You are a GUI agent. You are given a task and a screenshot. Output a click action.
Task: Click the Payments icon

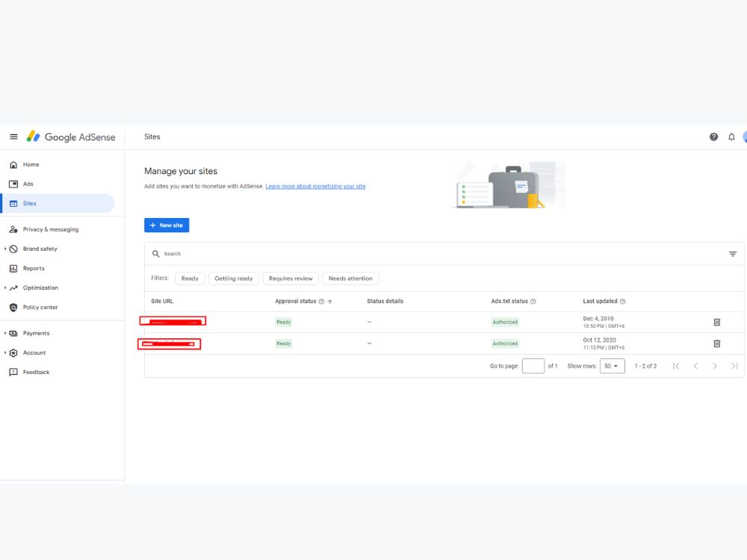coord(13,333)
